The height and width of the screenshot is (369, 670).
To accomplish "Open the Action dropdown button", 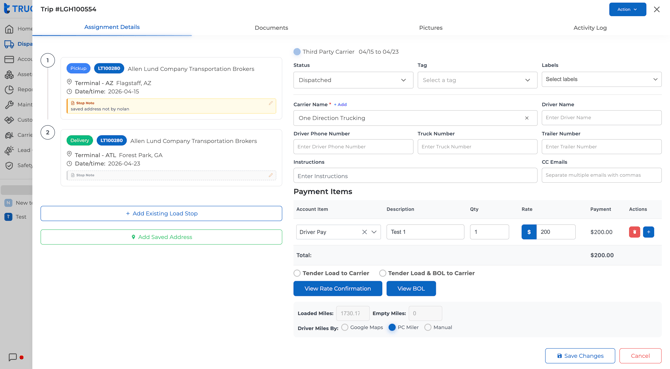I will click(627, 9).
